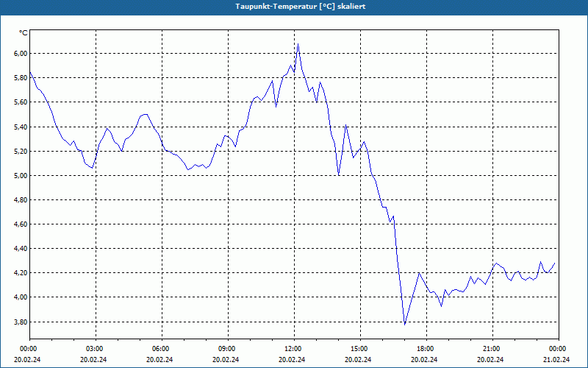
Task: Click the '20.02.24' date under 15:00
Action: coord(359,359)
